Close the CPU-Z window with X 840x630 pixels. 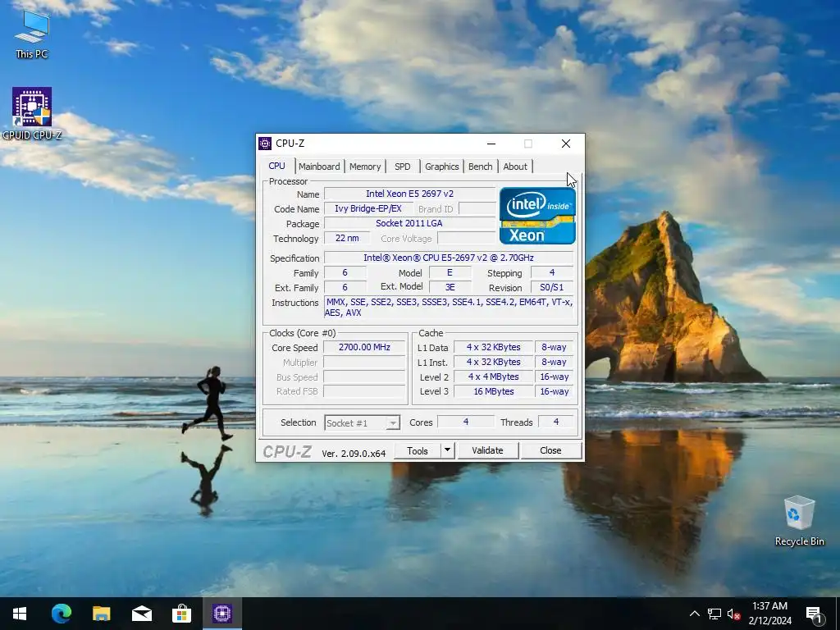[x=566, y=144]
